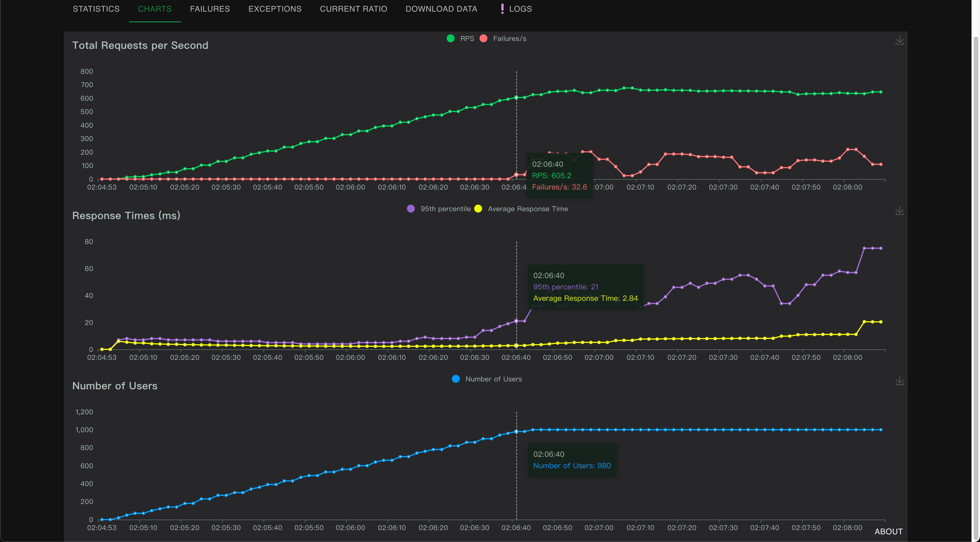Click the yellow Average Response Time dot

(479, 209)
